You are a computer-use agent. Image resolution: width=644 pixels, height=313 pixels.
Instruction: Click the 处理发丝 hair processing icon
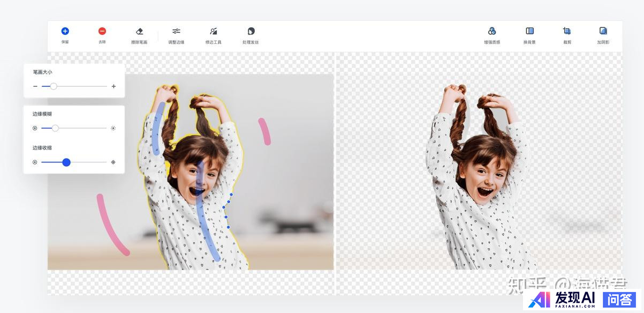251,32
